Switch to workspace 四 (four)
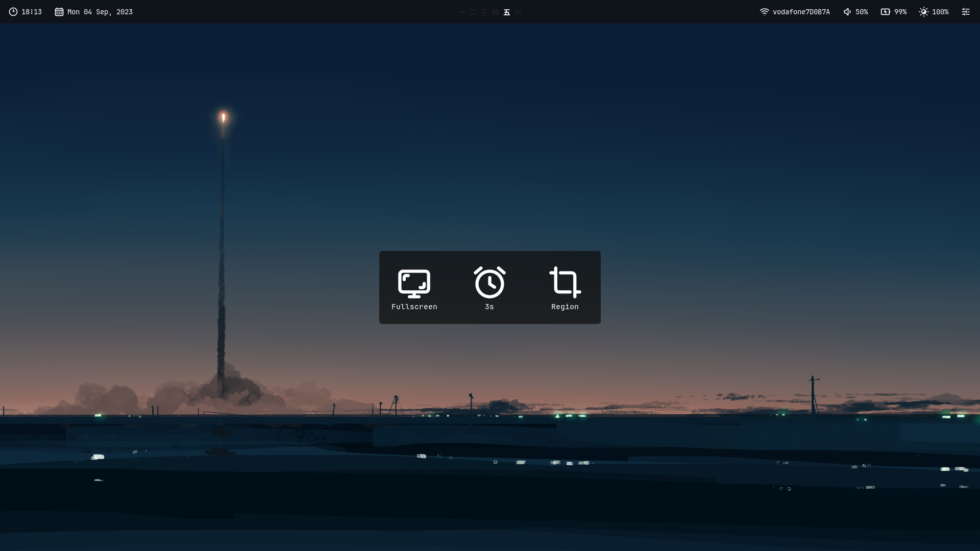Image resolution: width=980 pixels, height=551 pixels. click(496, 12)
